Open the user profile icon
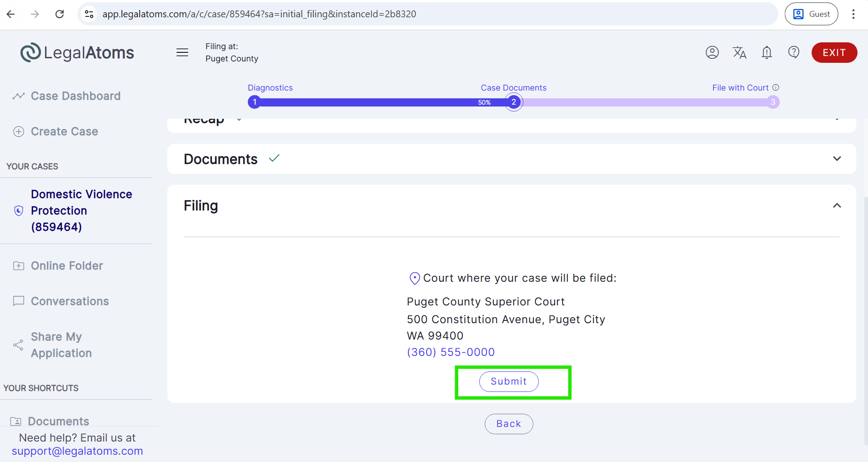 [x=712, y=52]
